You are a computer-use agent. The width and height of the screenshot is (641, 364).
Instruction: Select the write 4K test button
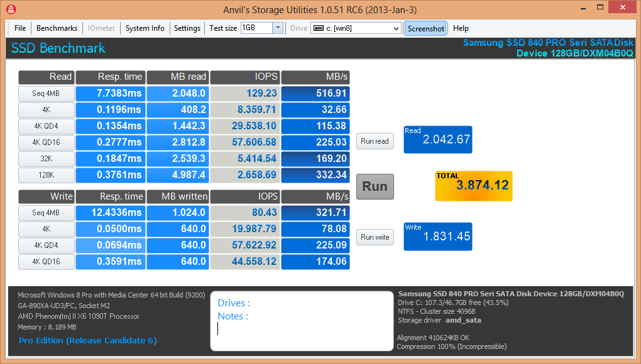coord(47,229)
